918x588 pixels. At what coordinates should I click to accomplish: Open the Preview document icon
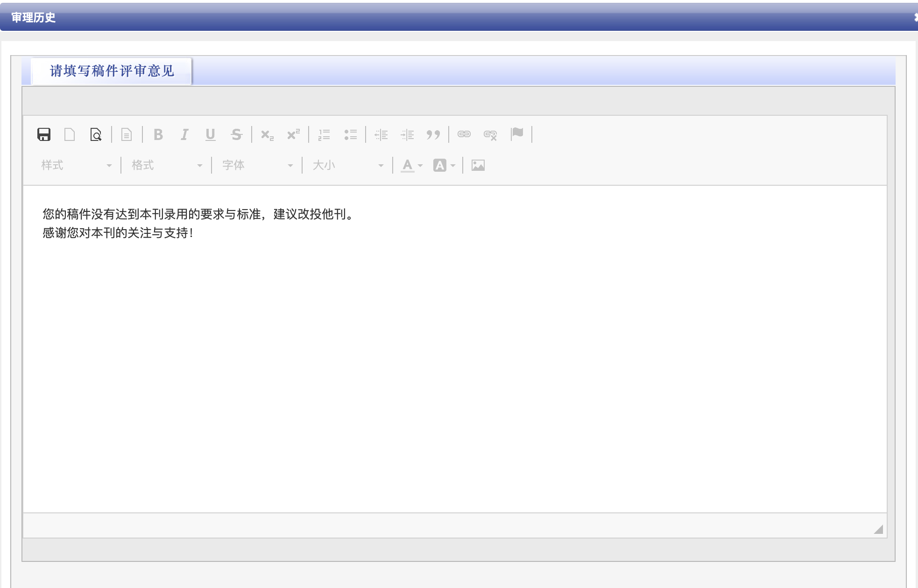pos(96,134)
